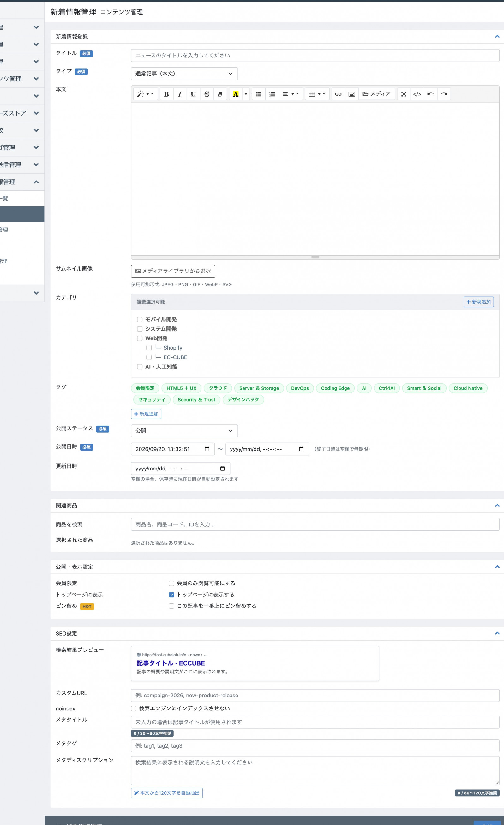Toggle strikethrough formatting in editor
Image resolution: width=504 pixels, height=825 pixels.
(x=207, y=94)
